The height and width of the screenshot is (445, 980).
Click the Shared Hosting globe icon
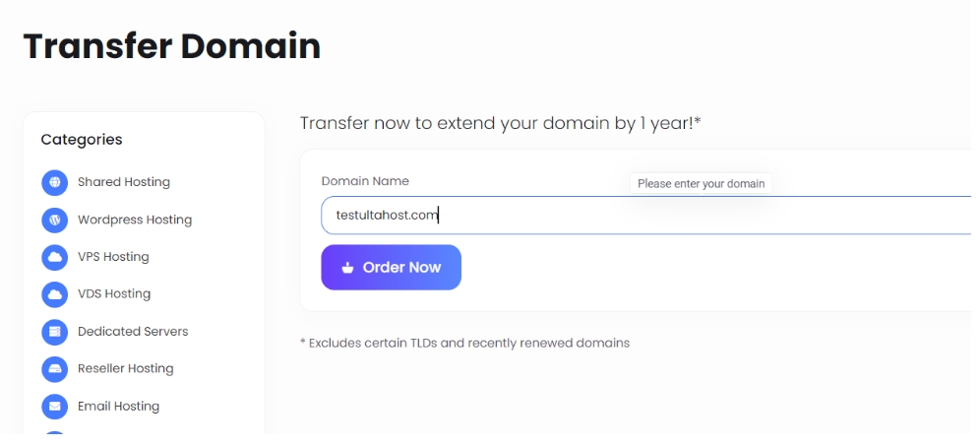coord(54,182)
